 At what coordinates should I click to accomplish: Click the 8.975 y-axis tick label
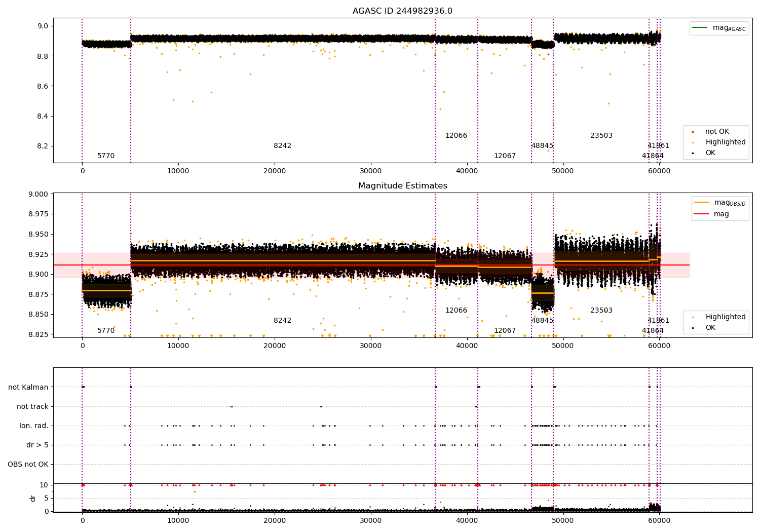38,214
